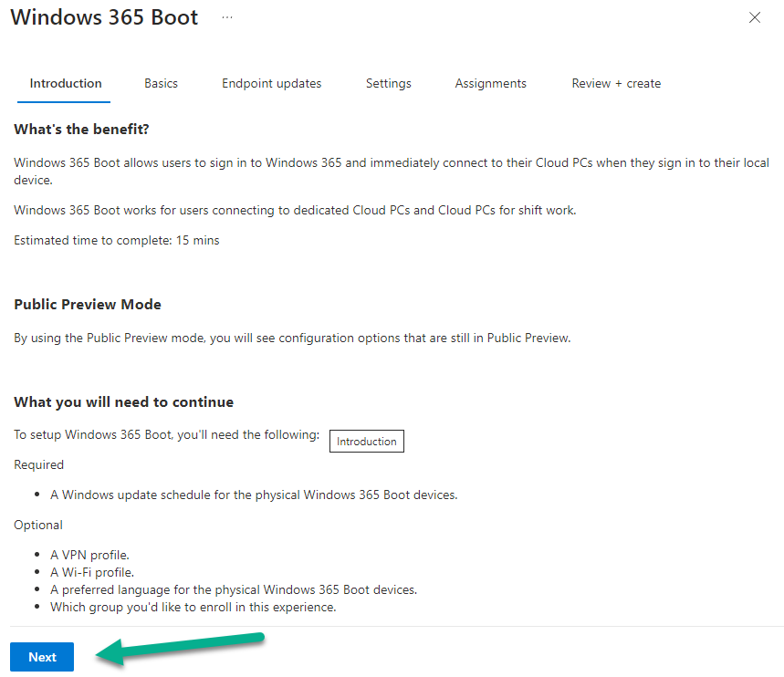Click the 'Public Preview Mode' heading
784x677 pixels.
(x=88, y=305)
